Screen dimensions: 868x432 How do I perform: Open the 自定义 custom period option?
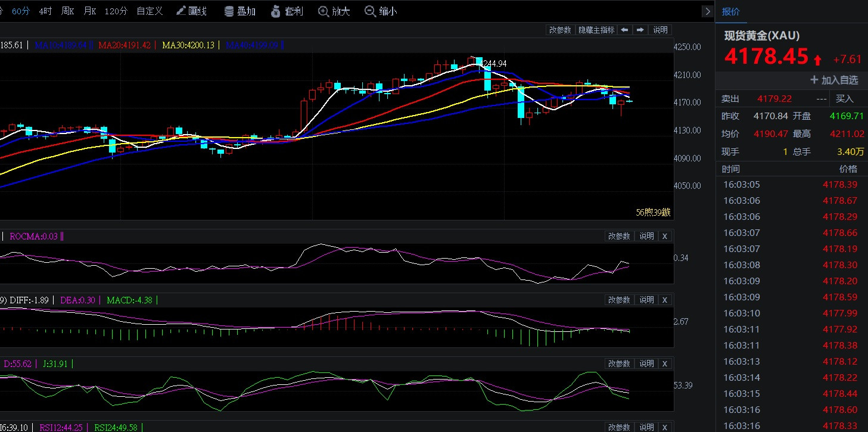click(150, 11)
